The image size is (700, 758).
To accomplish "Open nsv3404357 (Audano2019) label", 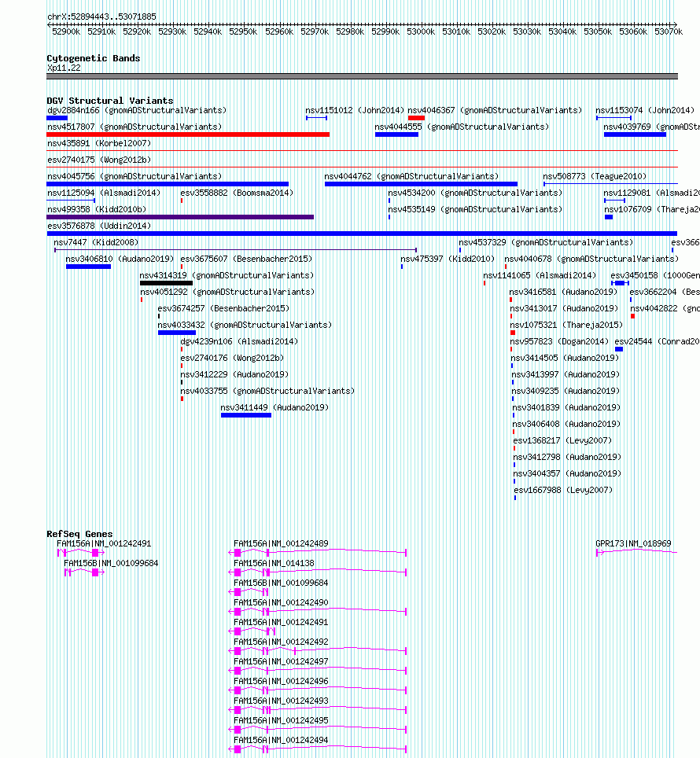I will click(567, 473).
